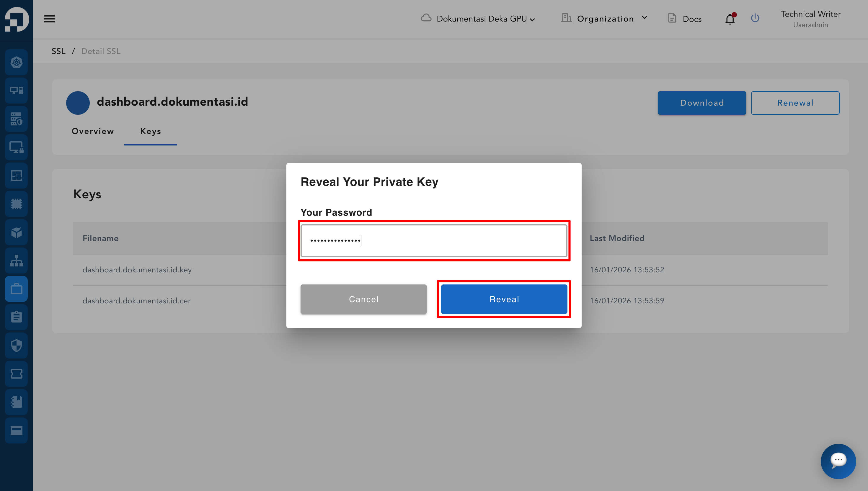The width and height of the screenshot is (868, 491).
Task: Select the Keys tab
Action: (151, 131)
